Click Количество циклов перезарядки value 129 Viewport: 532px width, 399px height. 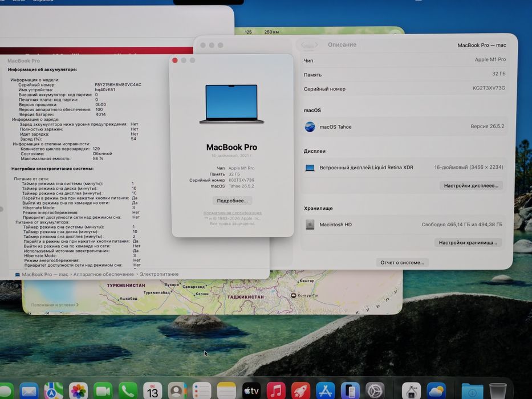96,149
